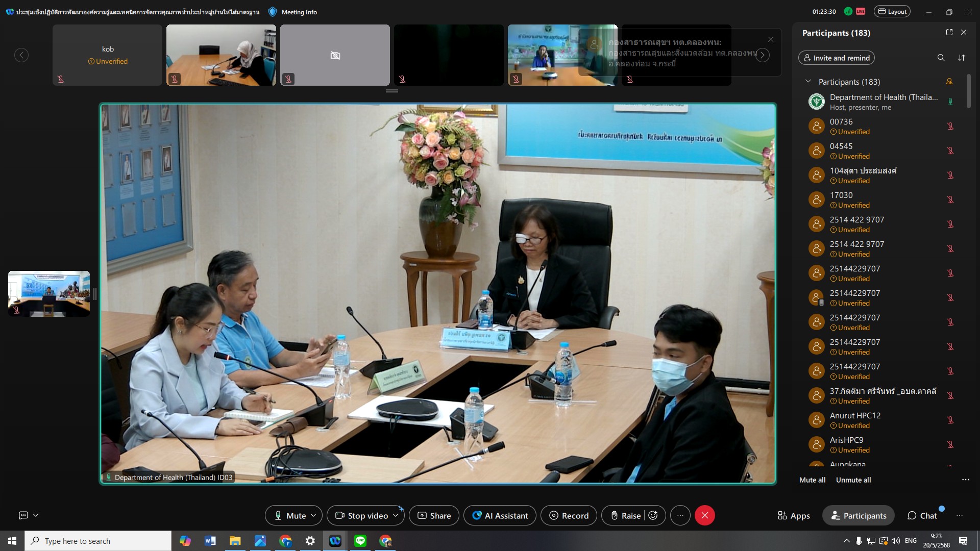Unmute Anurut HPC12 microphone
980x551 pixels.
coord(950,420)
